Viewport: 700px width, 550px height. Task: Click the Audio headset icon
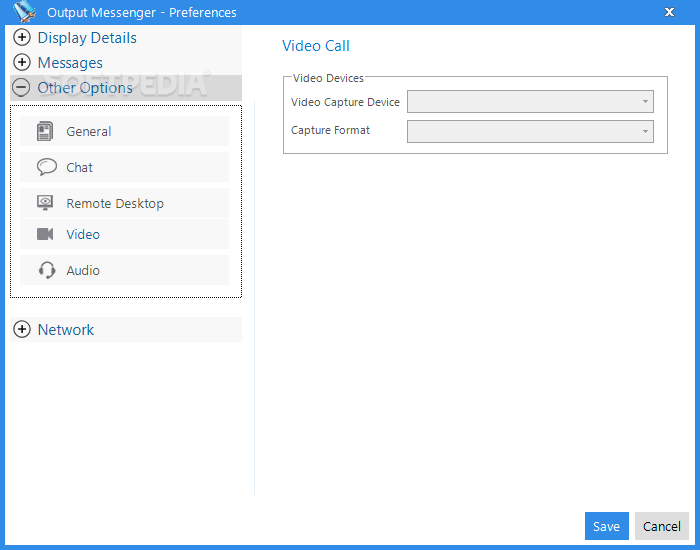47,270
